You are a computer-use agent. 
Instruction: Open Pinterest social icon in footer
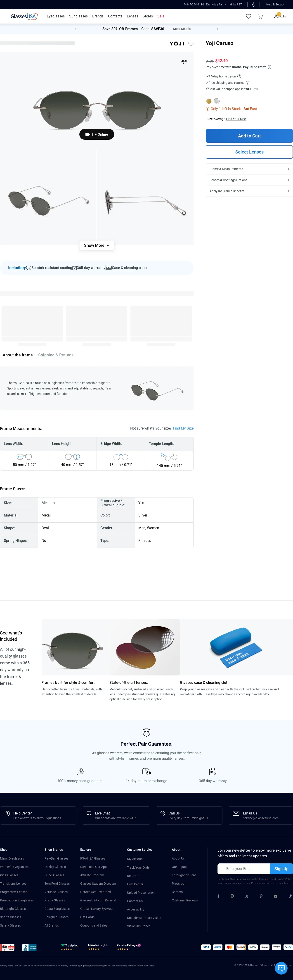pos(261,896)
